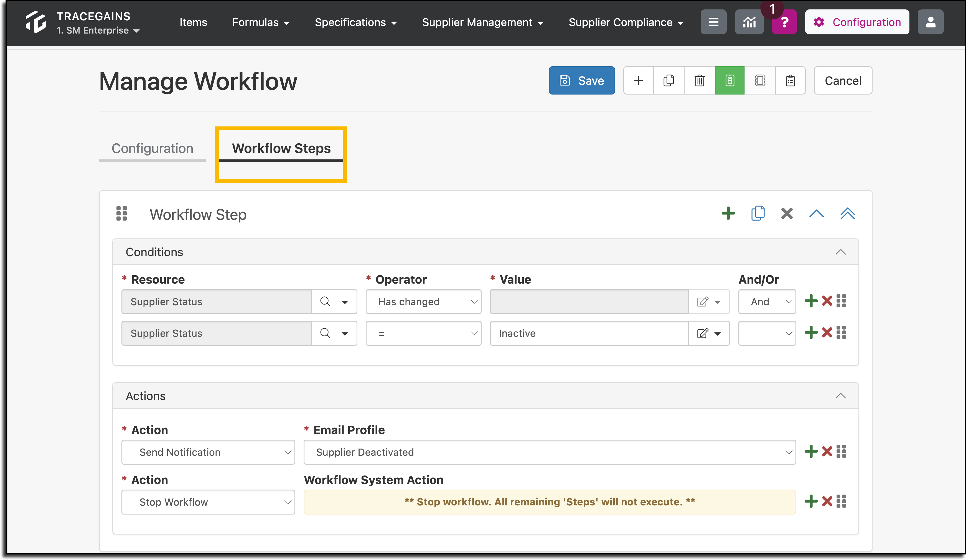
Task: Click the Workflow Step drag handle grid
Action: click(x=121, y=213)
